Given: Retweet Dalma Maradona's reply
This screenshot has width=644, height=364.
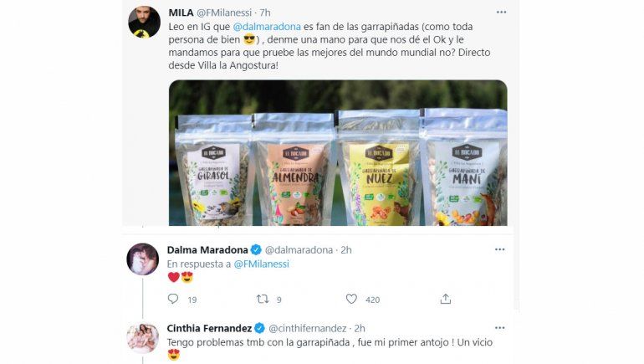Looking at the screenshot, I should point(263,299).
